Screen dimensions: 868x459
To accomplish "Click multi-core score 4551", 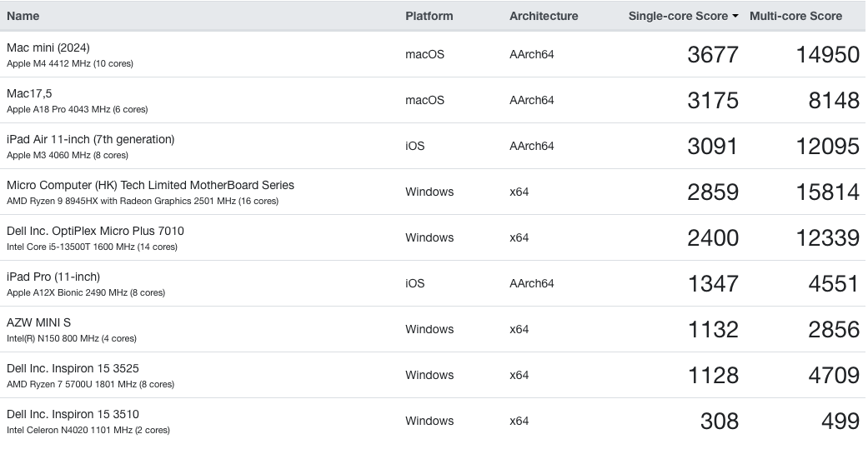I will [835, 284].
